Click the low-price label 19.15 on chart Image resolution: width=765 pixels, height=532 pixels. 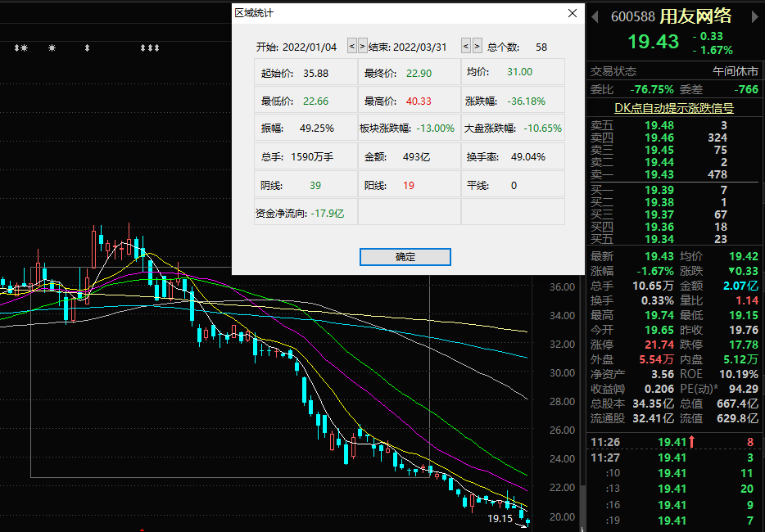tap(500, 518)
